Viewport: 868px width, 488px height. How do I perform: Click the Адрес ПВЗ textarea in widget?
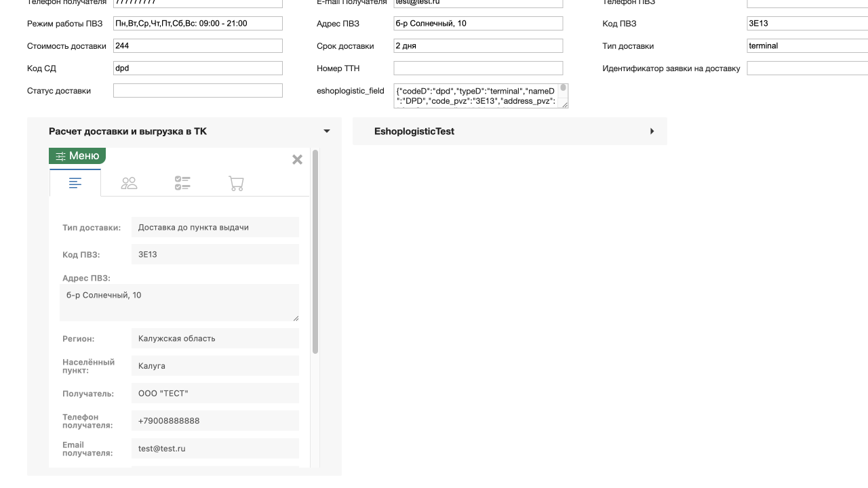pyautogui.click(x=179, y=302)
